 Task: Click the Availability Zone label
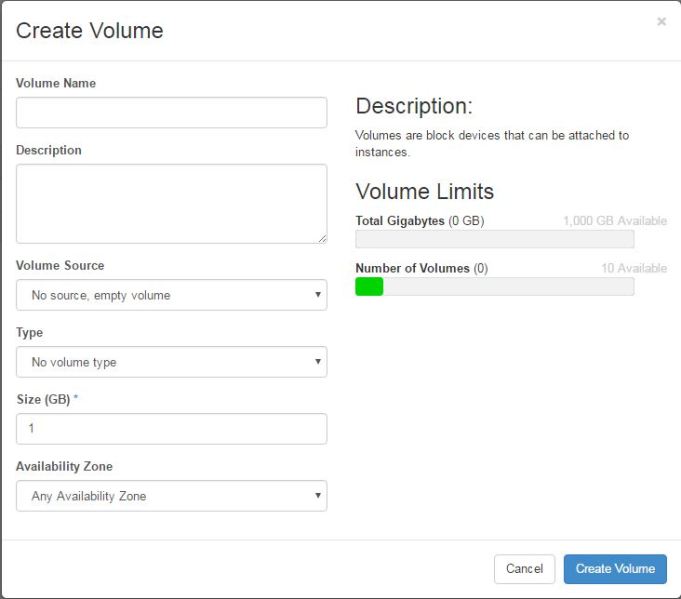[x=64, y=466]
